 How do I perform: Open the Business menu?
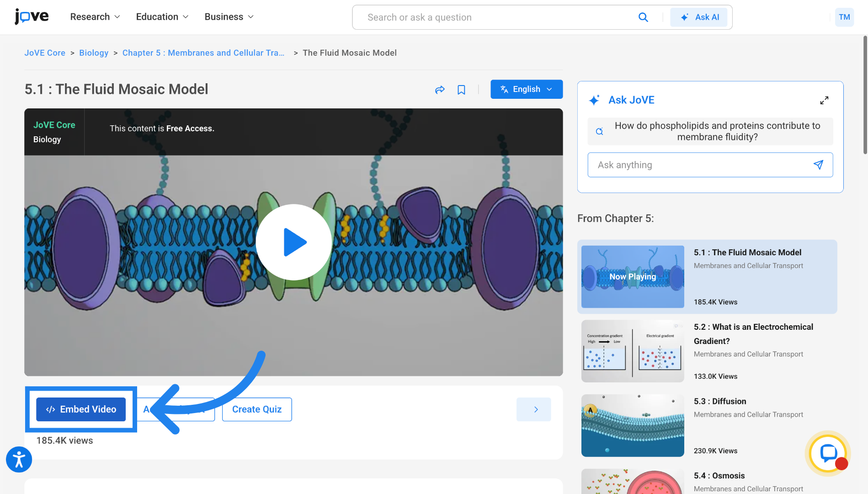229,17
